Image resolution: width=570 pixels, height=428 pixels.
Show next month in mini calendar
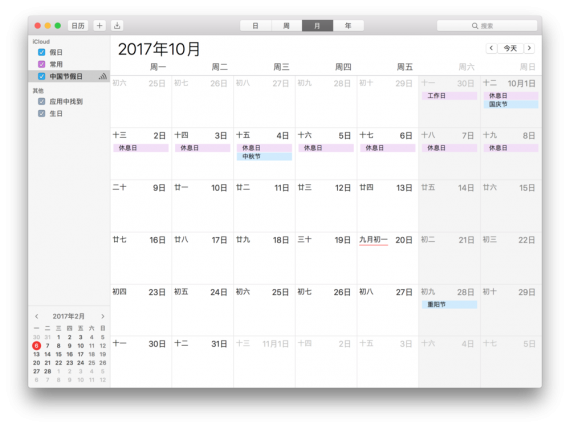click(x=103, y=316)
